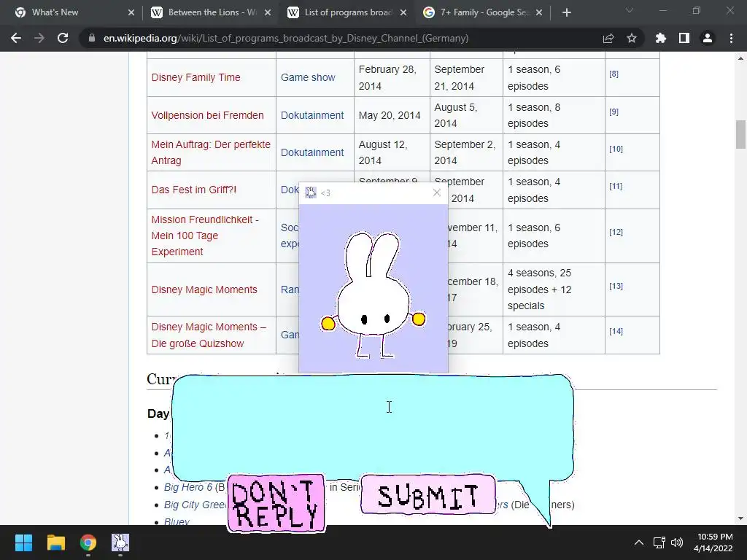
Task: Close the bunny <3 popup window
Action: click(437, 192)
